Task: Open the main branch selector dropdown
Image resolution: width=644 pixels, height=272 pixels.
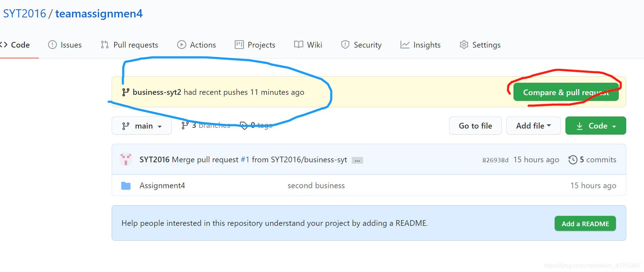Action: [x=142, y=126]
